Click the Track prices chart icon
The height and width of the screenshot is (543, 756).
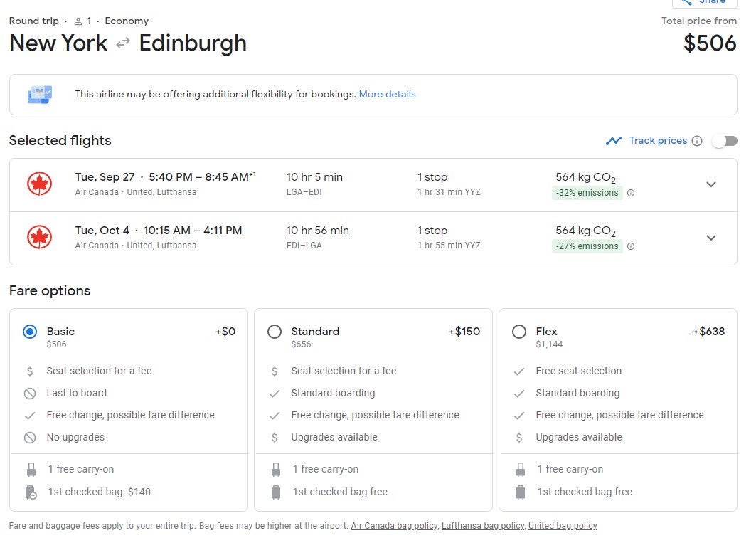point(614,141)
